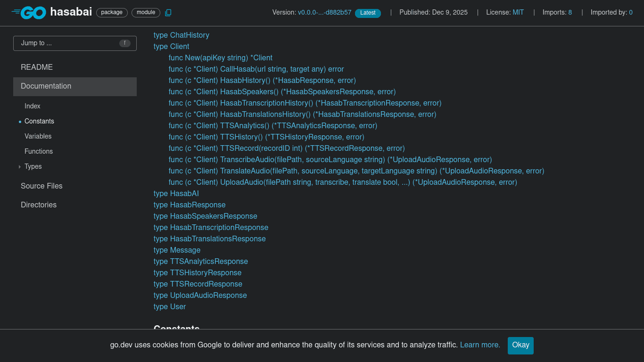
Task: Open the cookies Learn more link
Action: tap(479, 345)
